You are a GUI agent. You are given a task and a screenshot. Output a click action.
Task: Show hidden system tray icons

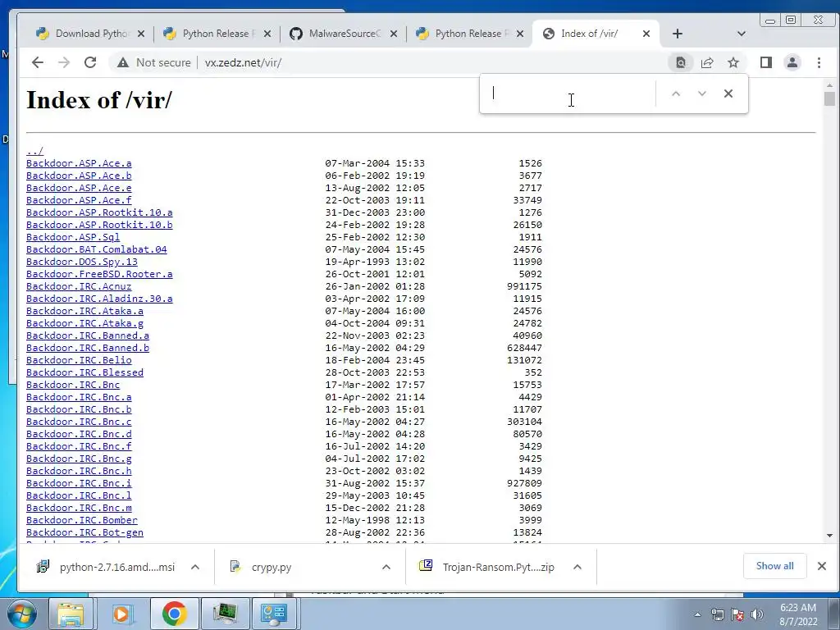click(x=697, y=614)
